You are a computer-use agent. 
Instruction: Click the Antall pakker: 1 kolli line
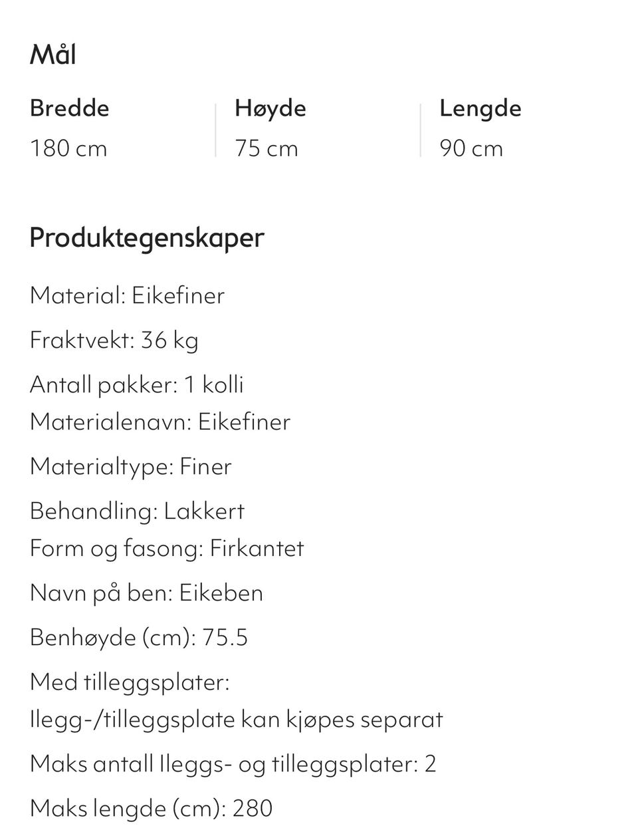tap(137, 384)
